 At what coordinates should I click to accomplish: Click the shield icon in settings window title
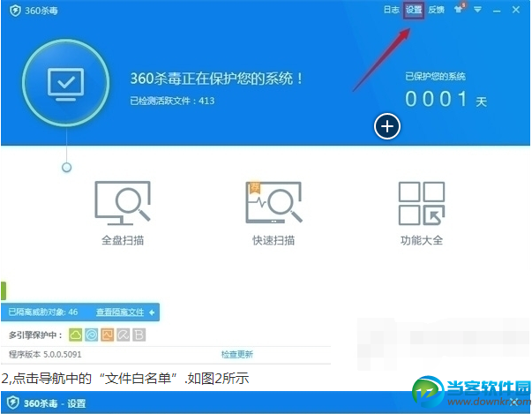[13, 403]
